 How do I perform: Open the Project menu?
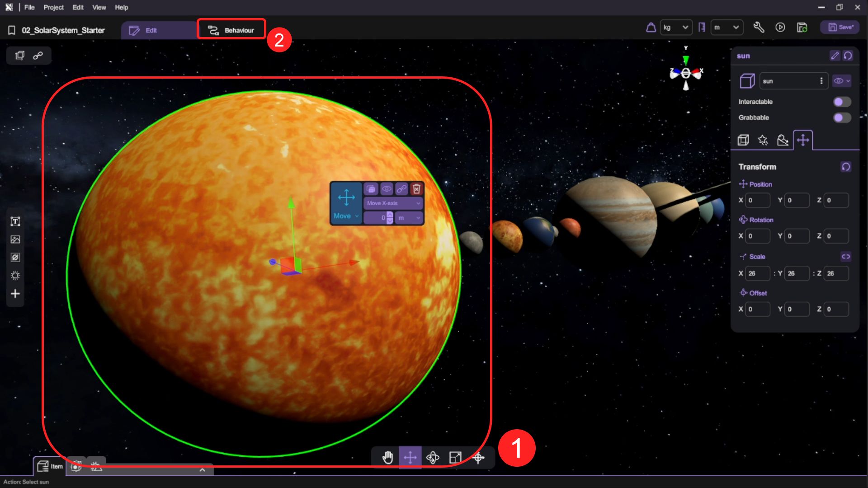[x=53, y=7]
